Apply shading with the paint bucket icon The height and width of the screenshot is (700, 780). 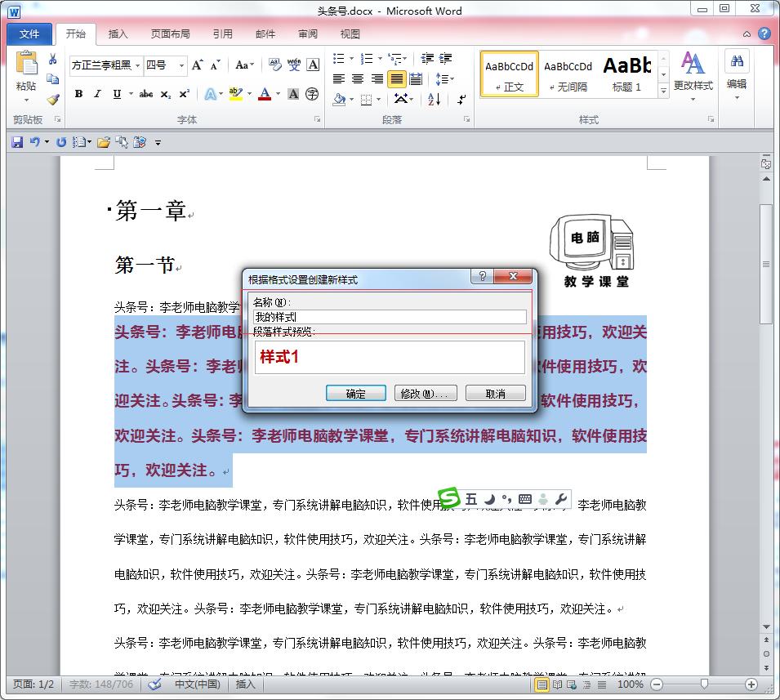[338, 99]
